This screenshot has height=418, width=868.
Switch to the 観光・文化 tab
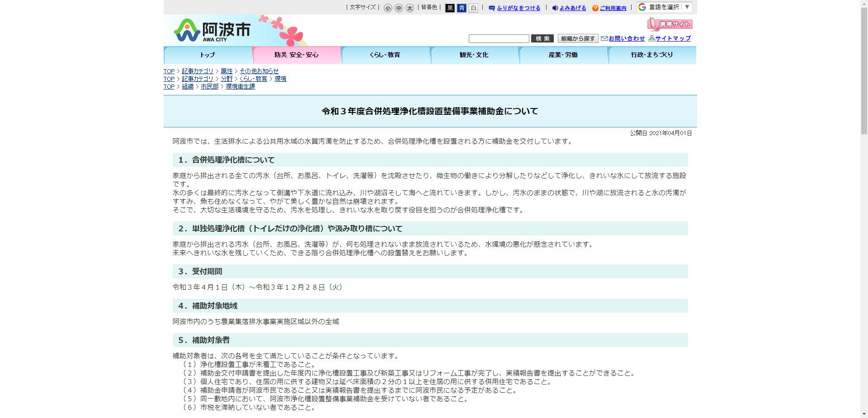click(x=474, y=55)
